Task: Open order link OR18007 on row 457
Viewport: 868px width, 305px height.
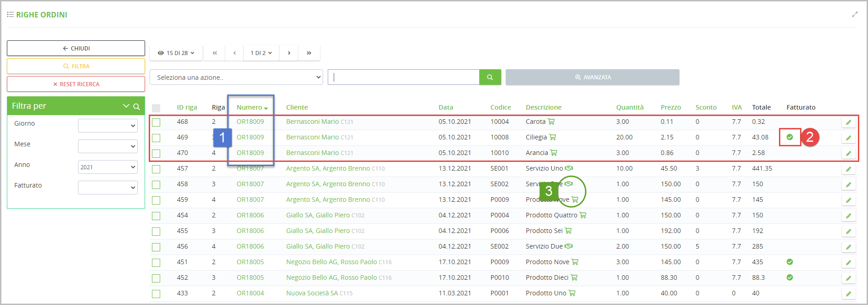Action: pyautogui.click(x=250, y=169)
